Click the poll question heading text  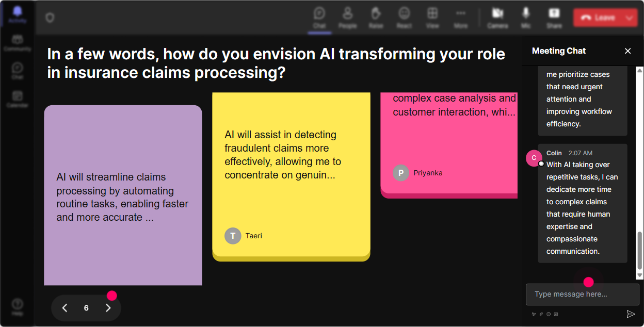[x=276, y=63]
